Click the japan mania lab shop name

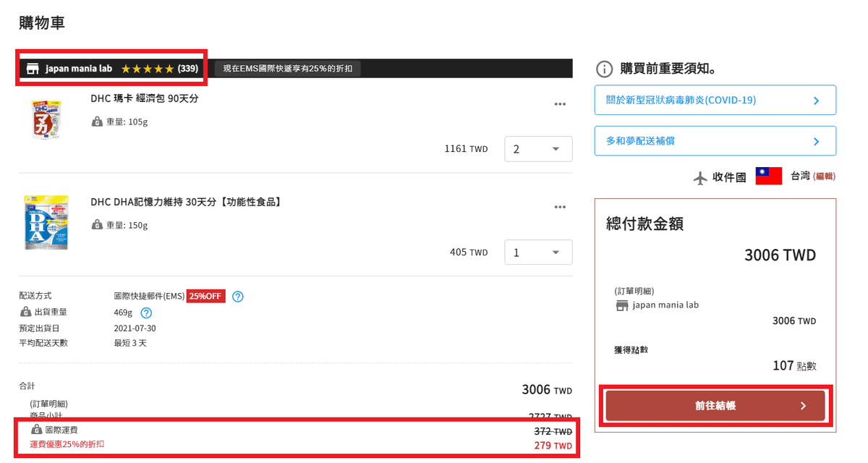79,69
